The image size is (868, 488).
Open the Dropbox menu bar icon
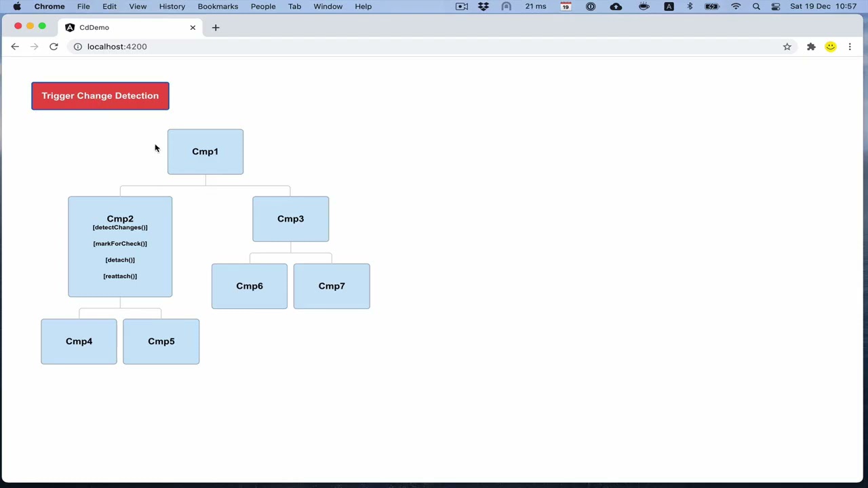tap(484, 7)
